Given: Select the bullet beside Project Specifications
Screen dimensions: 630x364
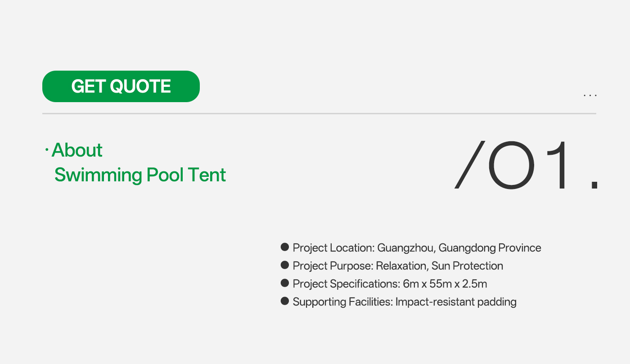Looking at the screenshot, I should [284, 283].
